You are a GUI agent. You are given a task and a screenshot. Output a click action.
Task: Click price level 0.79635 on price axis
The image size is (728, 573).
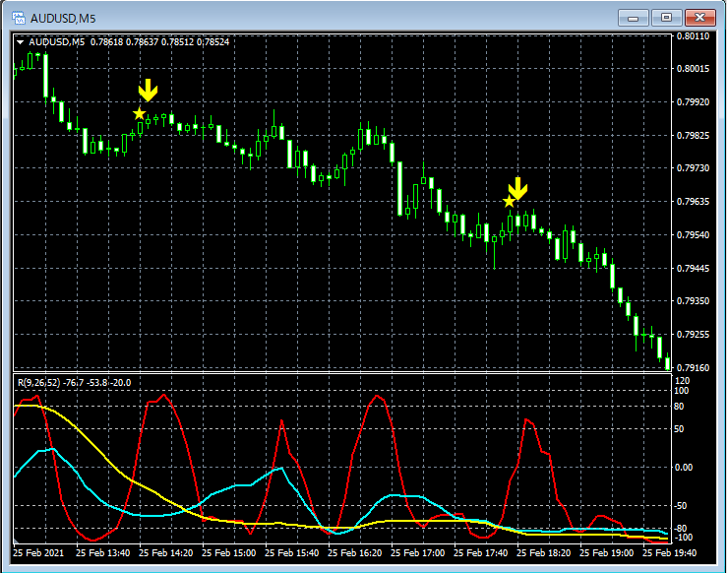693,202
